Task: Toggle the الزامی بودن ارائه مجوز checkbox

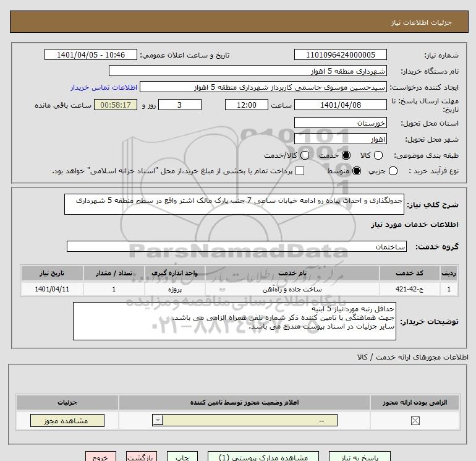Action: click(415, 421)
